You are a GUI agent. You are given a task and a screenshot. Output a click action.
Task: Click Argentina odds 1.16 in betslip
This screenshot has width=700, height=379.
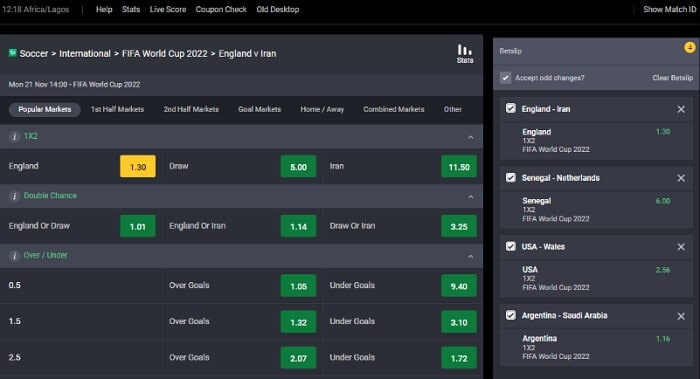point(663,339)
